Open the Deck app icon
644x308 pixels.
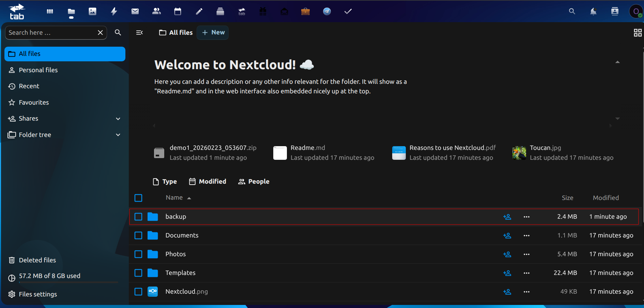click(x=220, y=12)
